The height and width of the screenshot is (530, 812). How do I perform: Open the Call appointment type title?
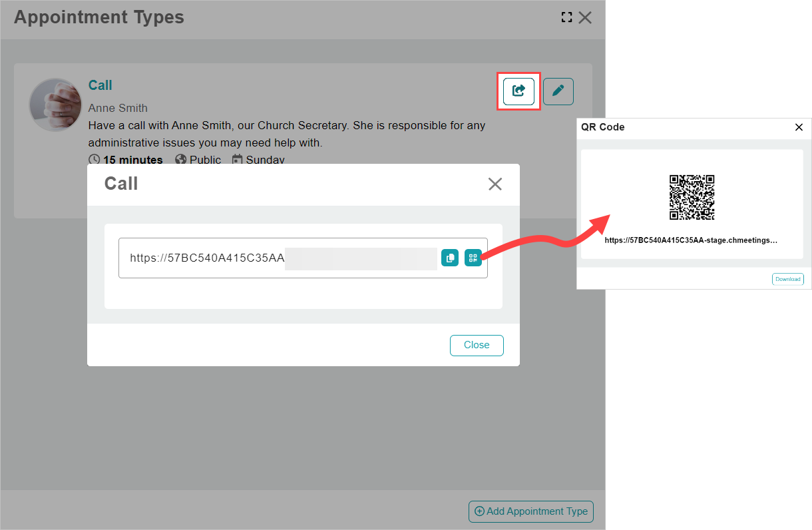click(x=101, y=85)
